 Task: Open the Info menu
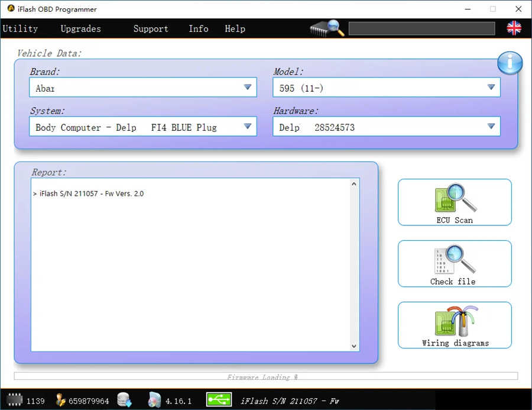[x=199, y=28]
